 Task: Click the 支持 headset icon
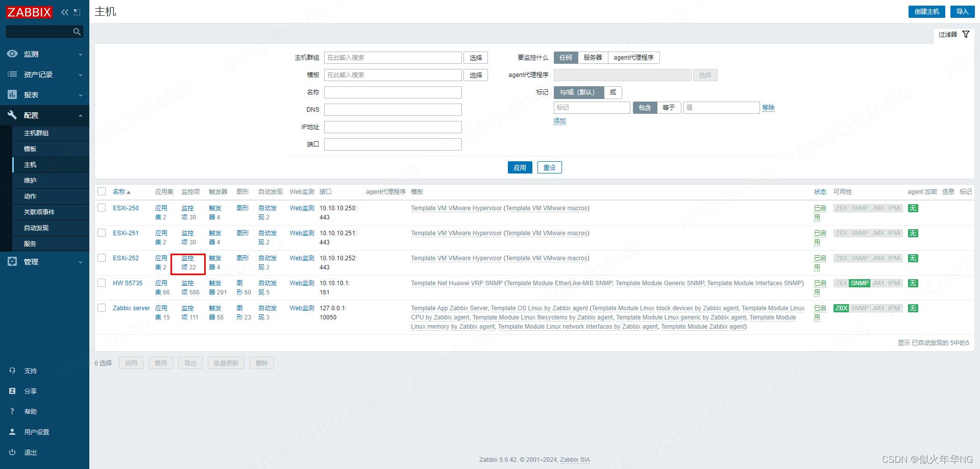[x=12, y=371]
